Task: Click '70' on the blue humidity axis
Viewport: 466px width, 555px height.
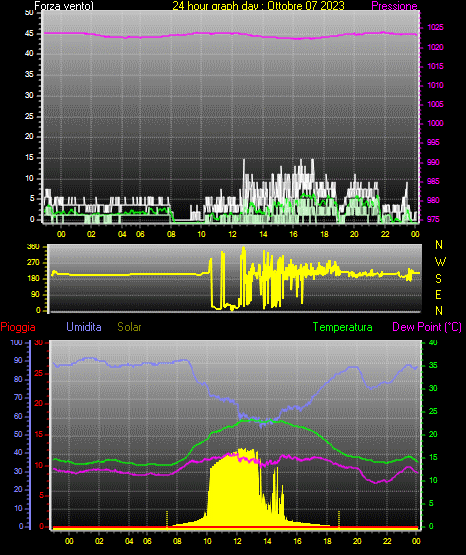Action: 18,397
